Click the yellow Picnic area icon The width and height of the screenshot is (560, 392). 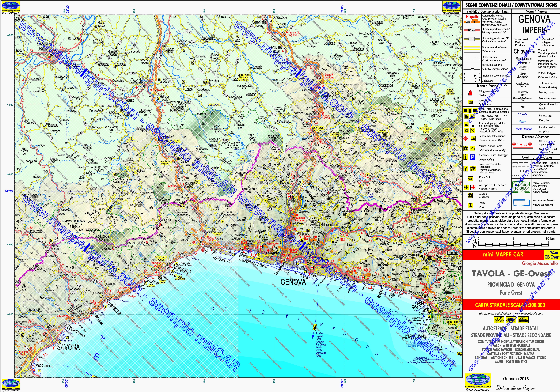pos(471,102)
